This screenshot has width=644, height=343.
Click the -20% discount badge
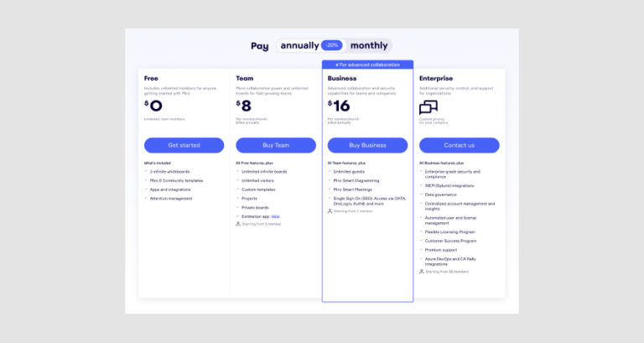click(333, 45)
